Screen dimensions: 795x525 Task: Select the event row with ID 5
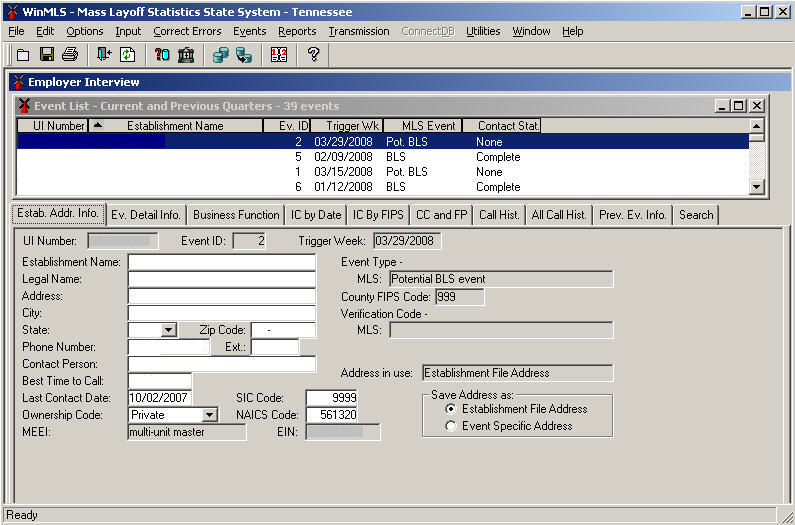coord(380,157)
